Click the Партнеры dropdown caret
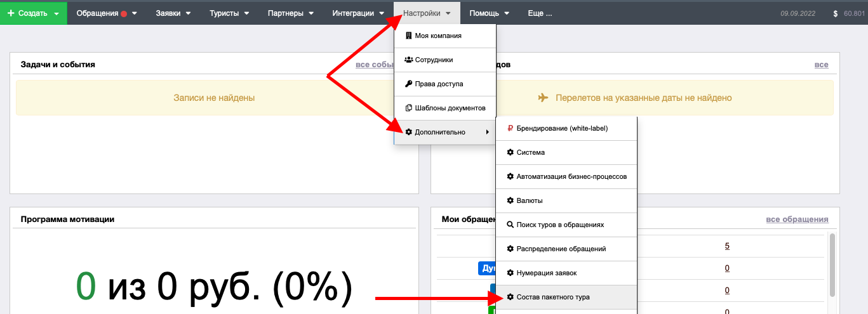This screenshot has height=314, width=868. (310, 13)
